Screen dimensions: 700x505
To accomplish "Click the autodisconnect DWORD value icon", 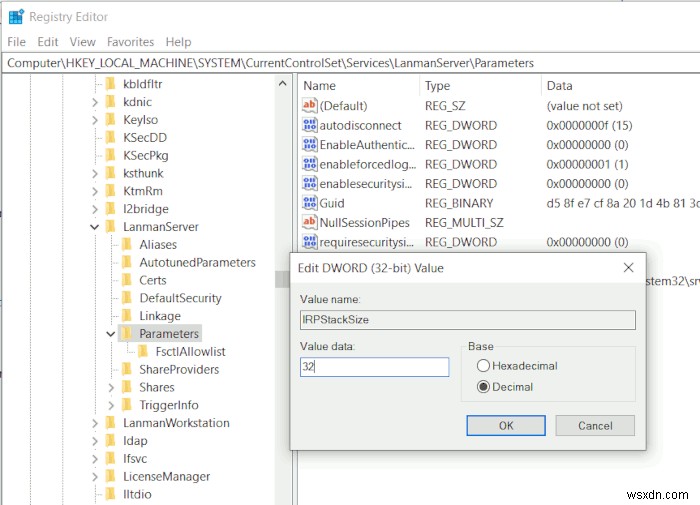I will click(309, 125).
